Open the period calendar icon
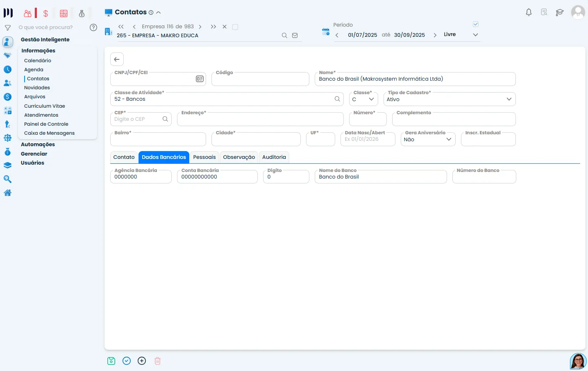 click(326, 32)
